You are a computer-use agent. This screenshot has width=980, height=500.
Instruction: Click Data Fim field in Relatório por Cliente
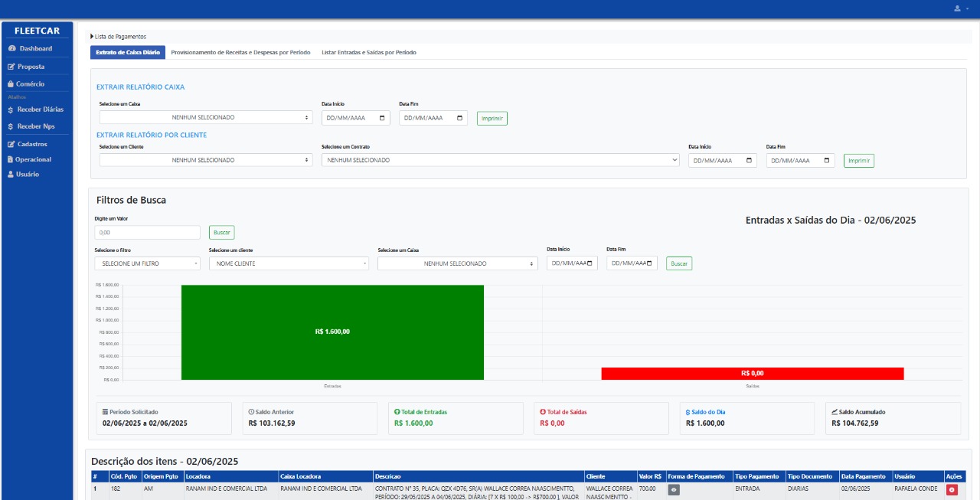801,161
